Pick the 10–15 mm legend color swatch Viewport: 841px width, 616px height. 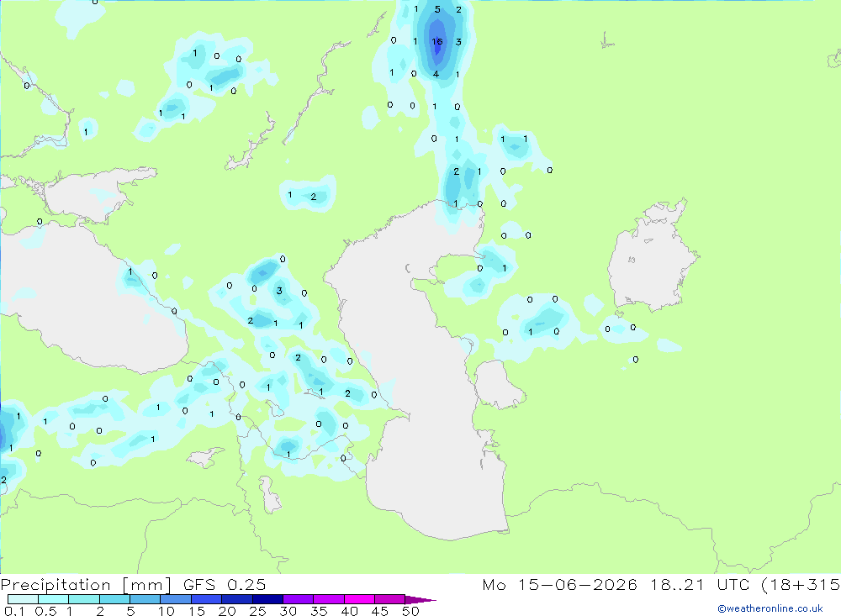[x=176, y=599]
